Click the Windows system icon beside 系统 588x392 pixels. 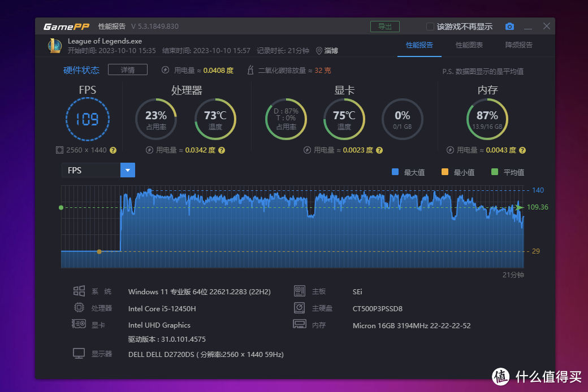(x=79, y=291)
